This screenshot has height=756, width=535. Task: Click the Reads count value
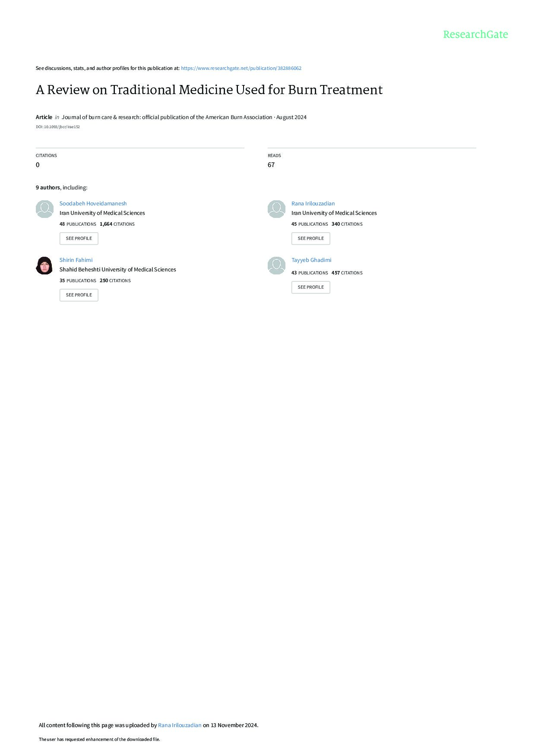(x=271, y=165)
